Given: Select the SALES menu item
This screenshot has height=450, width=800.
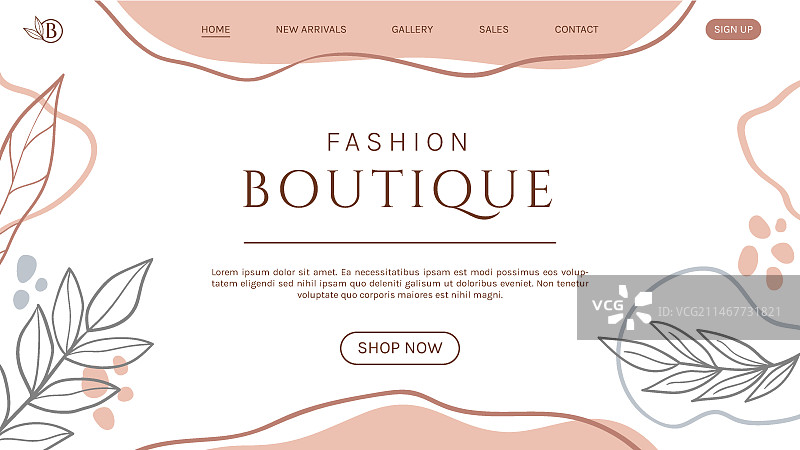Looking at the screenshot, I should point(493,30).
